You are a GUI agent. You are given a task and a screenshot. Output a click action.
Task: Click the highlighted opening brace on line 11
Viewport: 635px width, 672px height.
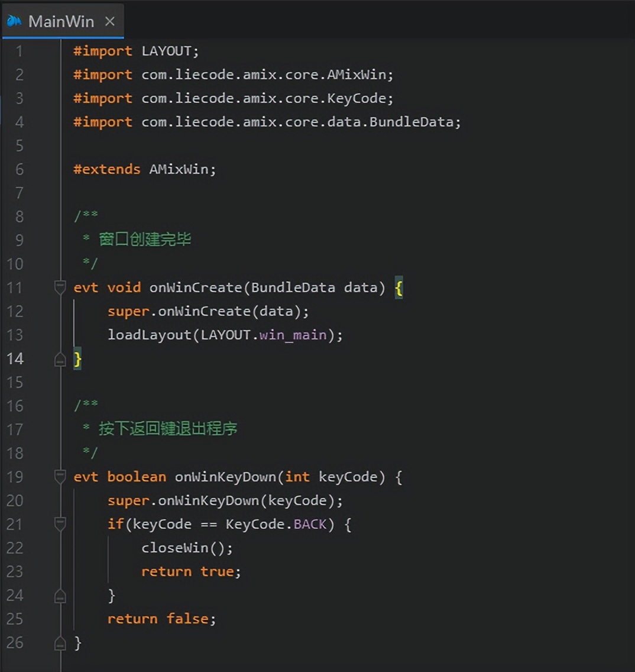399,288
